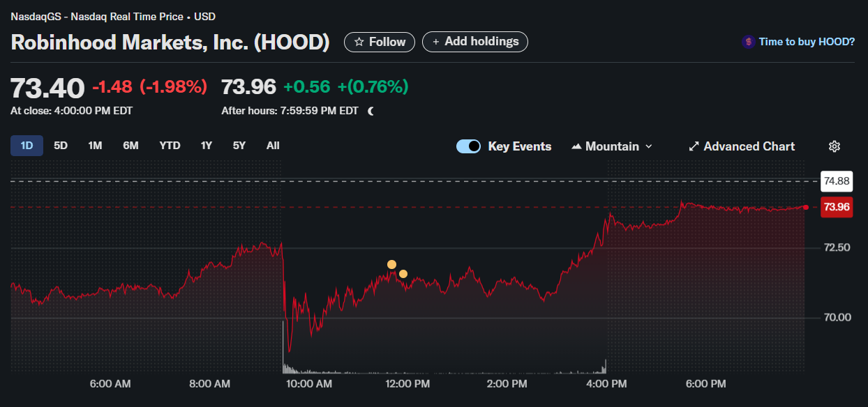Select the 1D time range tab
The width and height of the screenshot is (868, 407).
[27, 146]
